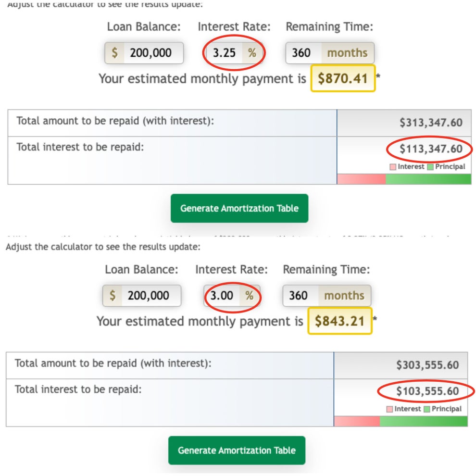
Task: Click the $843.21 monthly payment box
Action: click(339, 321)
